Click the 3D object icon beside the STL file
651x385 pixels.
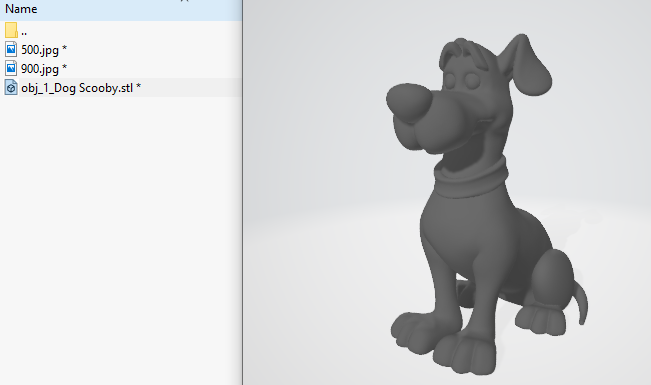pyautogui.click(x=11, y=87)
